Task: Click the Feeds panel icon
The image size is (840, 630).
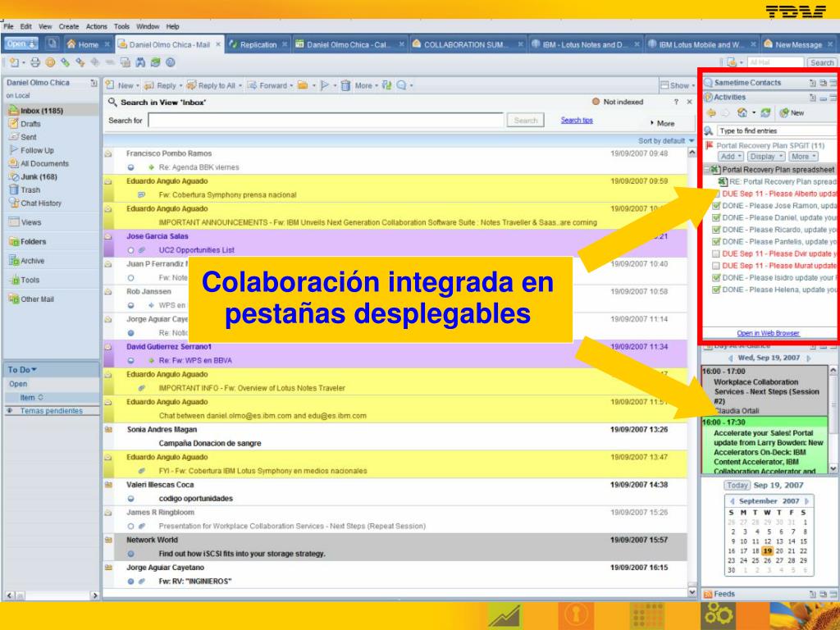Action: (x=708, y=594)
